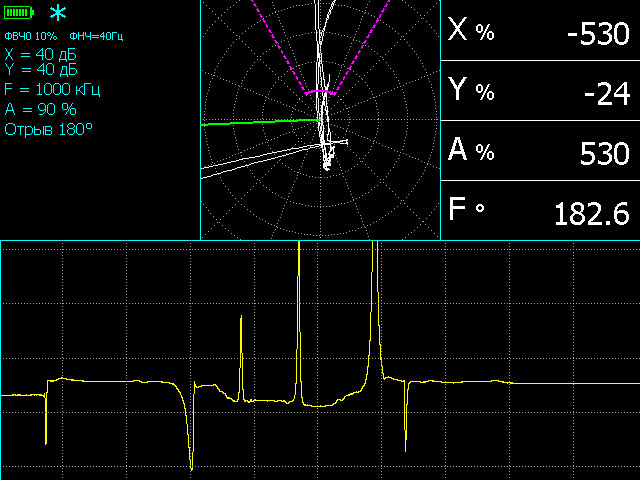Click the X % readout showing -530
Screen dimensions: 640x480
tap(540, 31)
